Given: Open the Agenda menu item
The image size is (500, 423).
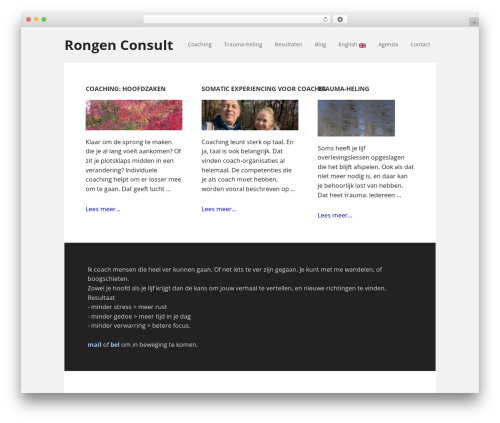Looking at the screenshot, I should pos(388,44).
